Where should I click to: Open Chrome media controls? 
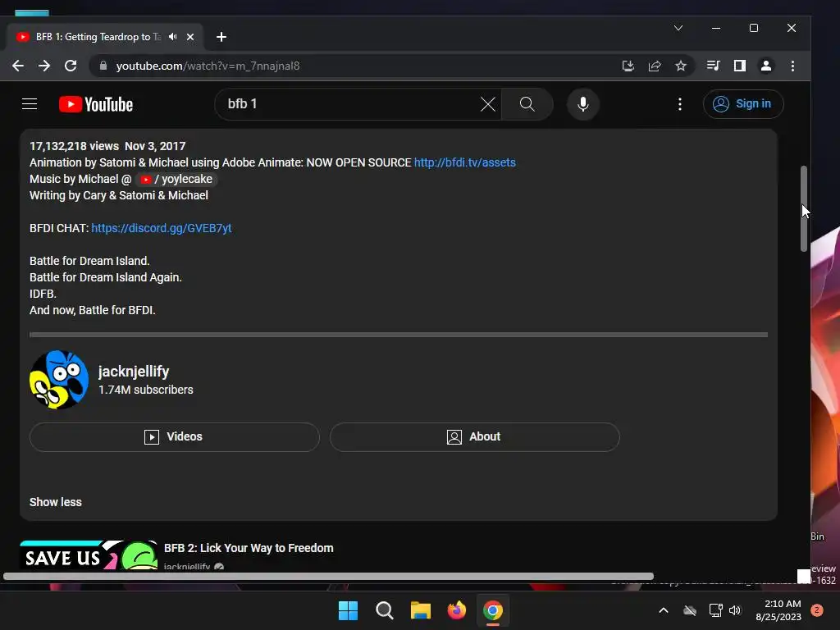713,66
